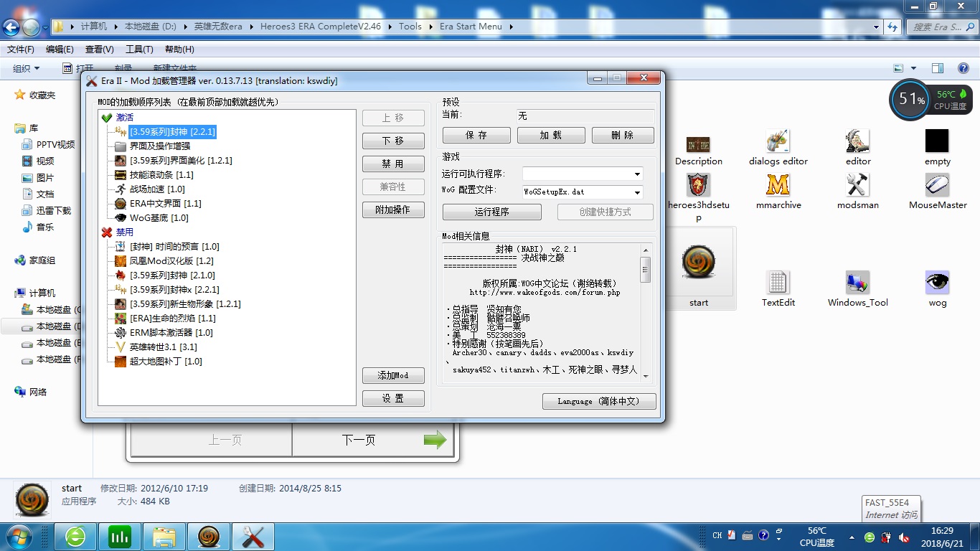Click 加载 preset button
The width and height of the screenshot is (980, 551).
coord(551,135)
